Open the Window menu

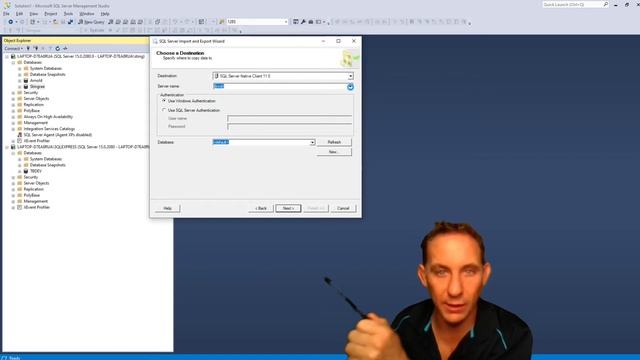(x=87, y=14)
